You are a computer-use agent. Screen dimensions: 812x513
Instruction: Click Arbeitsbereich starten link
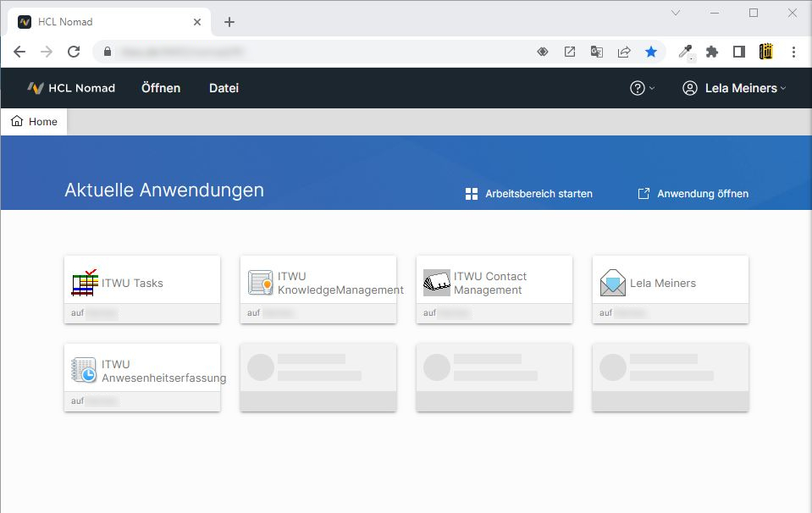tap(539, 194)
